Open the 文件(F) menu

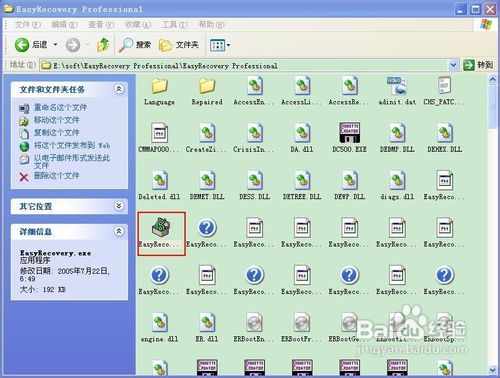click(x=28, y=25)
